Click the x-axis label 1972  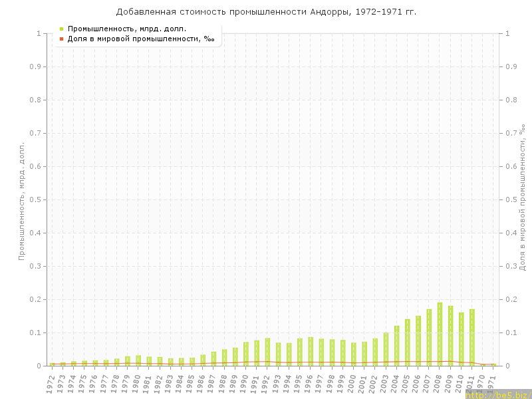click(x=51, y=384)
